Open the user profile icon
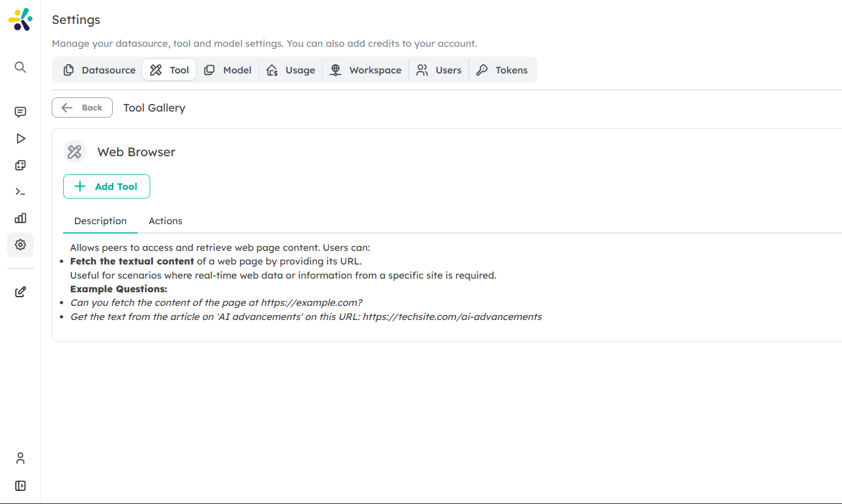 click(20, 458)
